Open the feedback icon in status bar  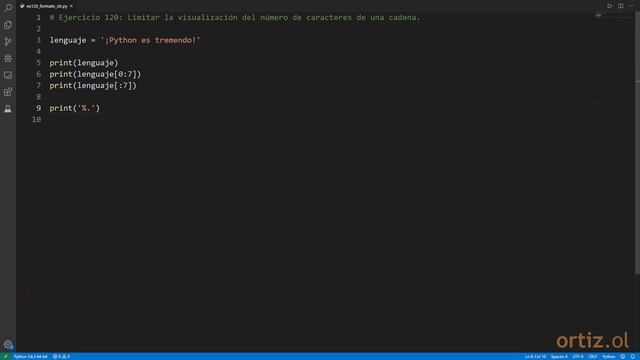click(622, 356)
